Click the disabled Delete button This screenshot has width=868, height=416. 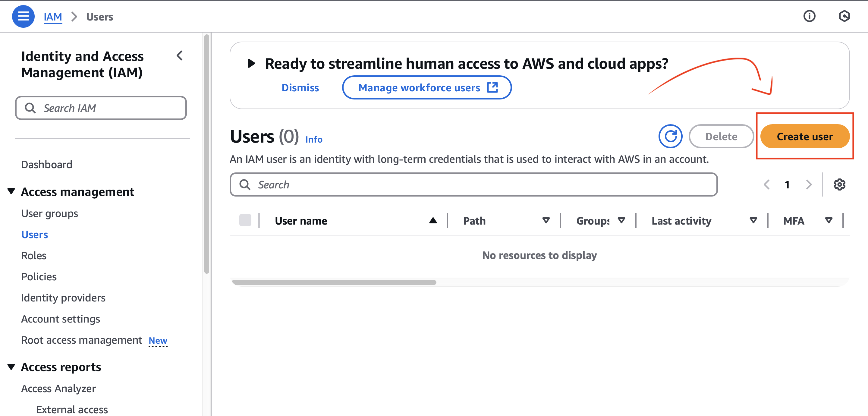(721, 137)
